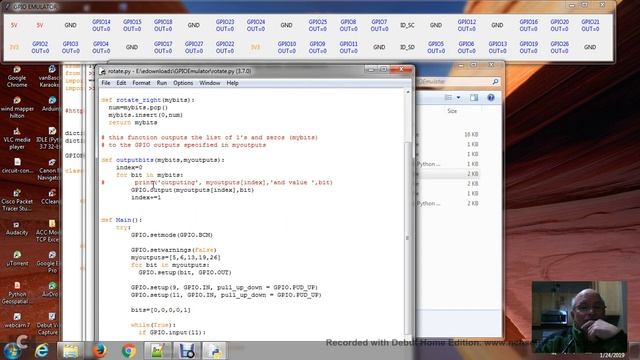Open Chrome from the taskbar

coord(129,351)
